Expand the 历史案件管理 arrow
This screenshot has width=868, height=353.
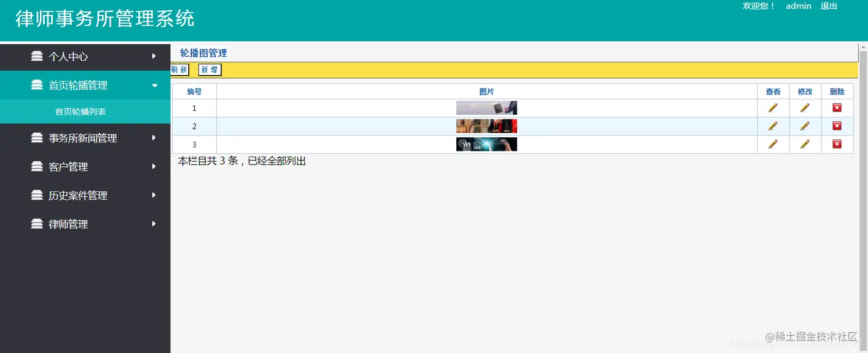pyautogui.click(x=154, y=195)
